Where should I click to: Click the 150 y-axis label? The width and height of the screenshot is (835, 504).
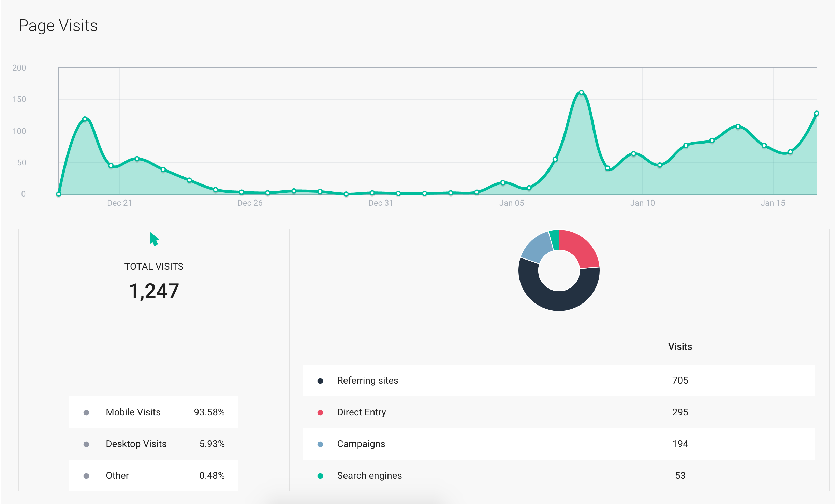(x=19, y=99)
